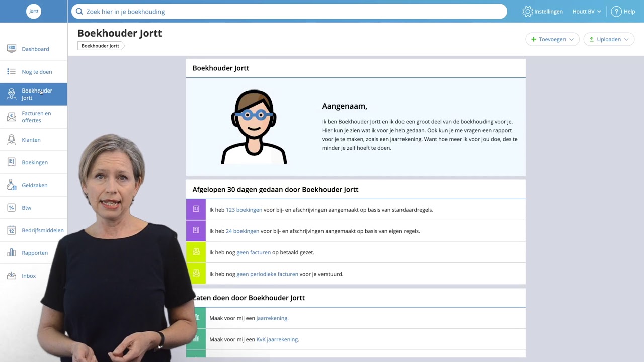Image resolution: width=644 pixels, height=362 pixels.
Task: Open Dashboard via its sidebar icon
Action: pos(11,49)
